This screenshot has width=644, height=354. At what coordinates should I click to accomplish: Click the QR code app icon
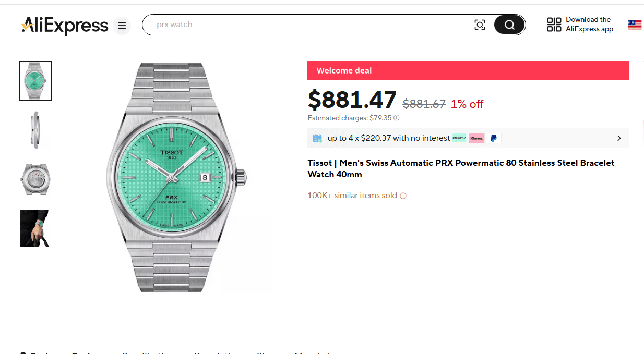(554, 25)
